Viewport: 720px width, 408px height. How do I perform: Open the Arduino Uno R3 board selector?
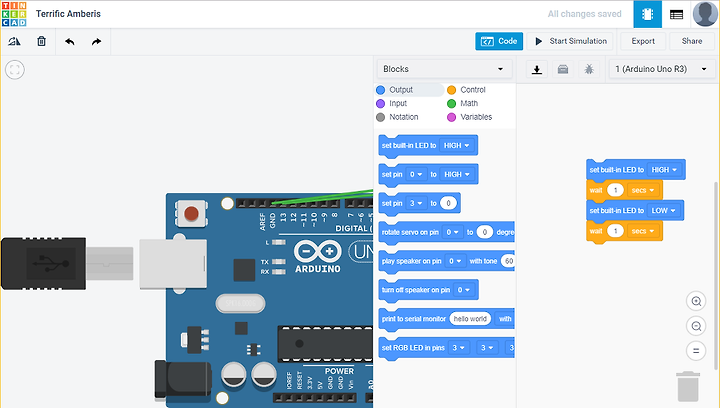point(661,69)
